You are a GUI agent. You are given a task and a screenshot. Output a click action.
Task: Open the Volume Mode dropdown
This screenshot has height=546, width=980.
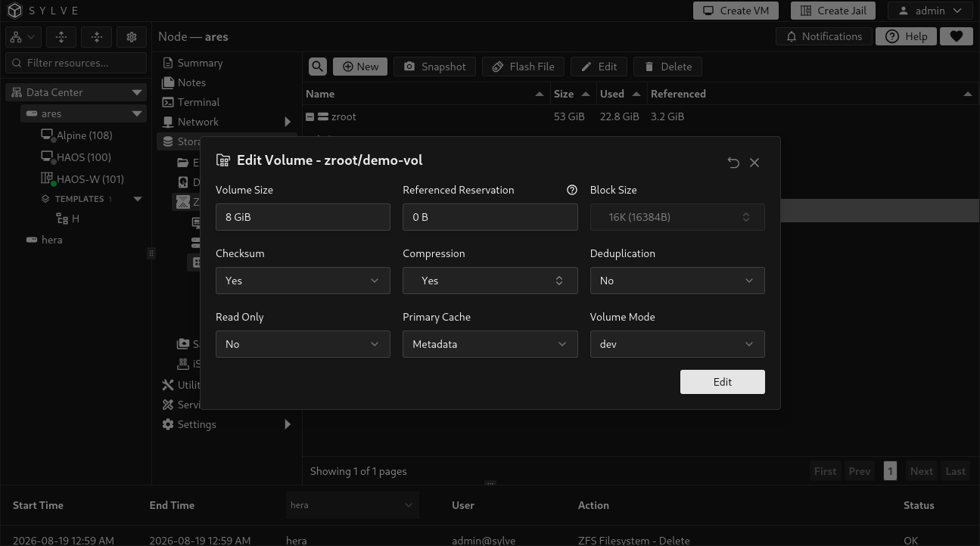(x=677, y=344)
